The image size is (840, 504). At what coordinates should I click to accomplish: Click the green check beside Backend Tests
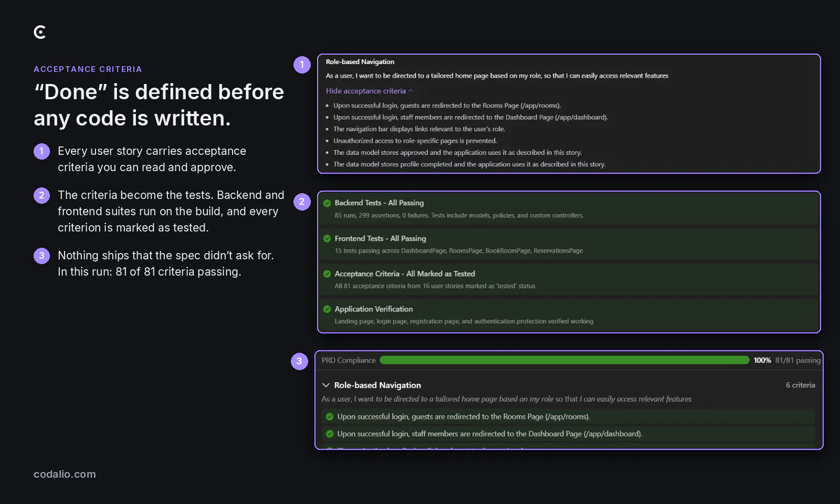(x=327, y=203)
